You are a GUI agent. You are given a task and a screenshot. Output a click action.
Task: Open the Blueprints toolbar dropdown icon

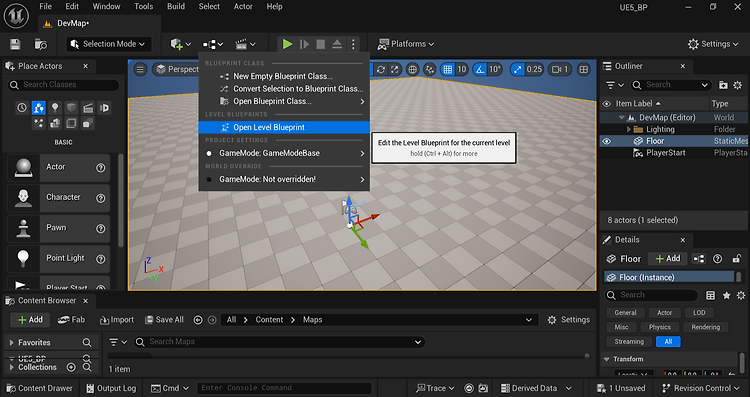point(212,44)
